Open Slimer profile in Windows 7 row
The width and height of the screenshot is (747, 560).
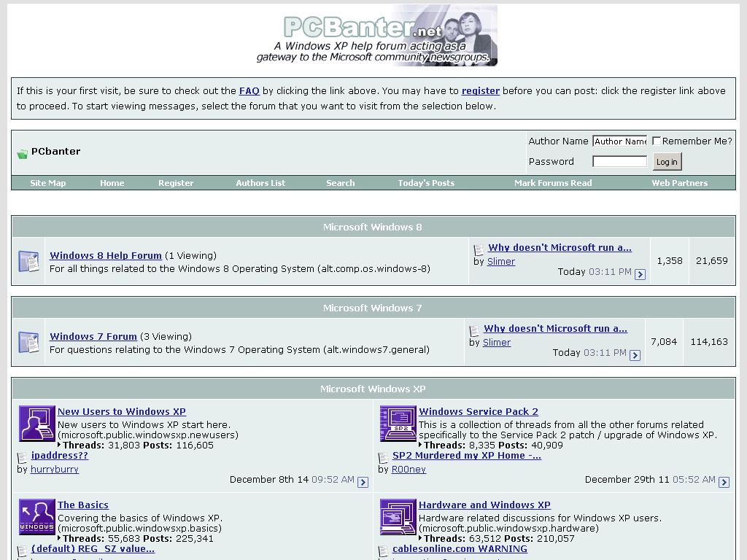pyautogui.click(x=497, y=343)
